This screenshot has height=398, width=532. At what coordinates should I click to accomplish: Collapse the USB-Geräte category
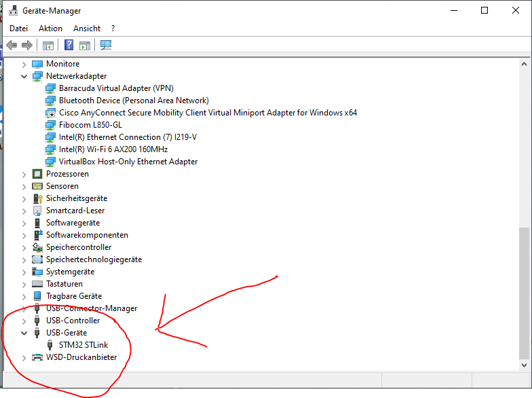tap(24, 333)
